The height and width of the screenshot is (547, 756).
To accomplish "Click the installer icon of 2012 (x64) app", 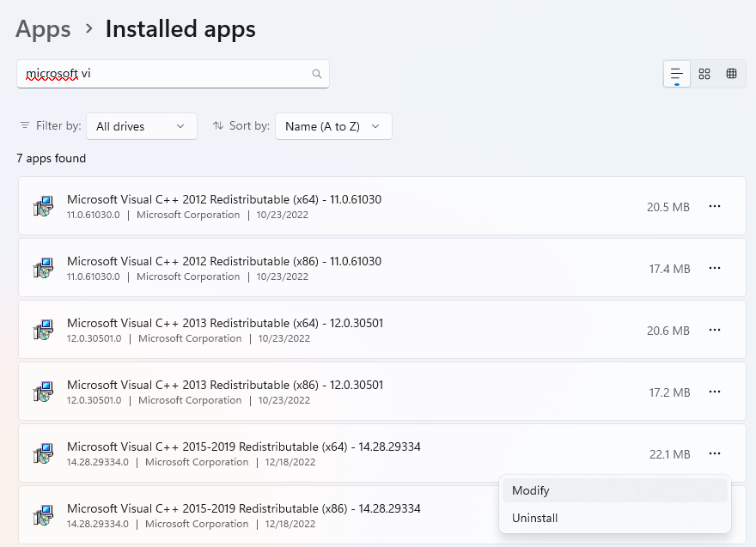I will coord(43,207).
